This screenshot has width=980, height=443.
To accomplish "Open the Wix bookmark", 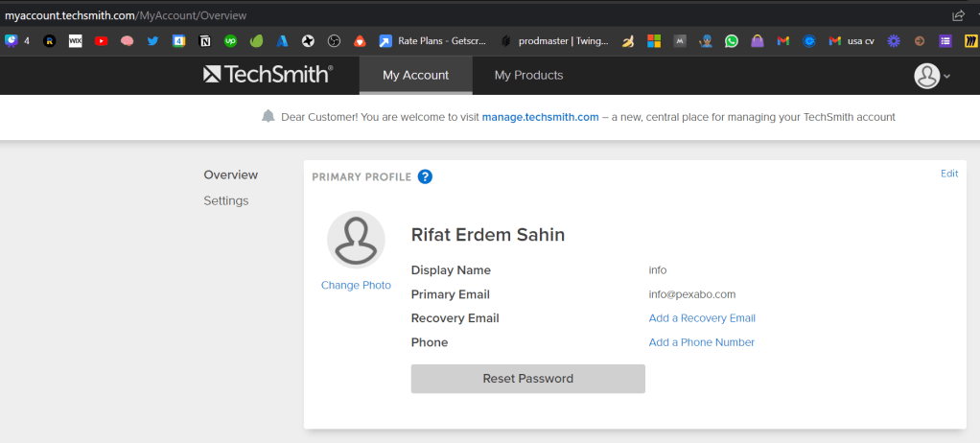I will [x=75, y=41].
